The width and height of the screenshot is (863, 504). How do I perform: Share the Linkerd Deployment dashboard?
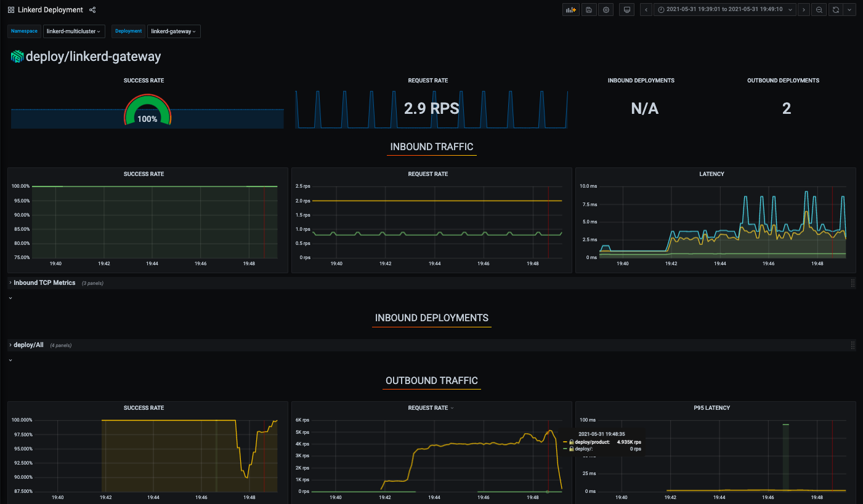pos(92,9)
